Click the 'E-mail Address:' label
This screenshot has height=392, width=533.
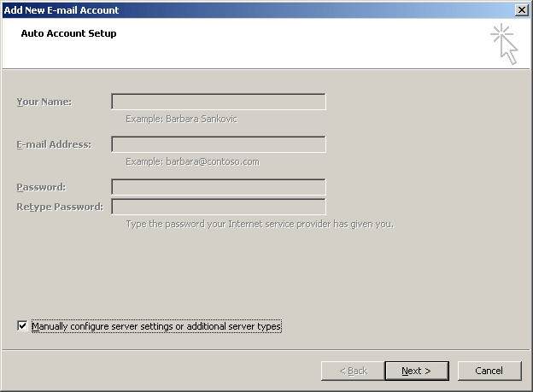coord(53,144)
